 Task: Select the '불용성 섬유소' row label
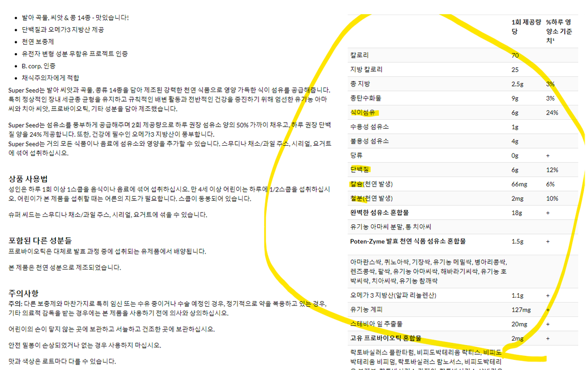tap(369, 141)
